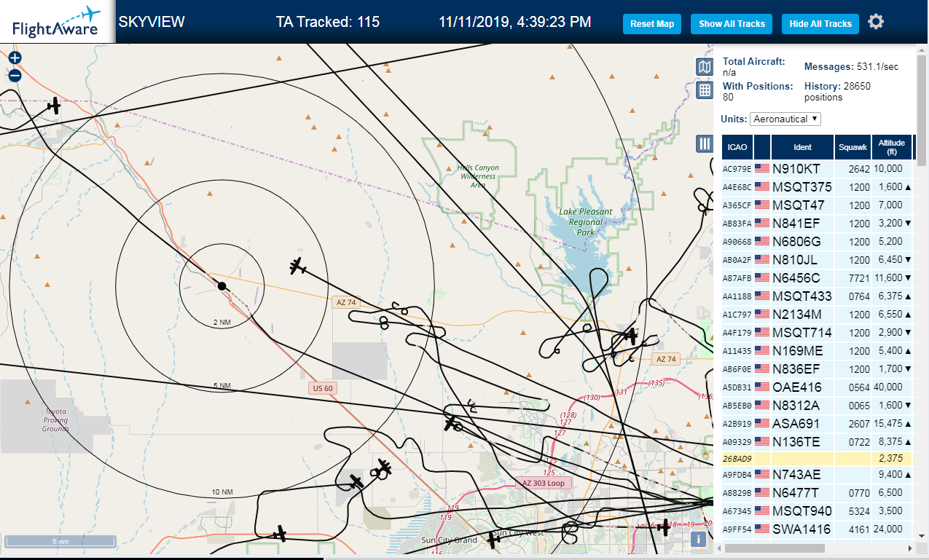Select the aircraft near Sun City West

pyautogui.click(x=494, y=540)
